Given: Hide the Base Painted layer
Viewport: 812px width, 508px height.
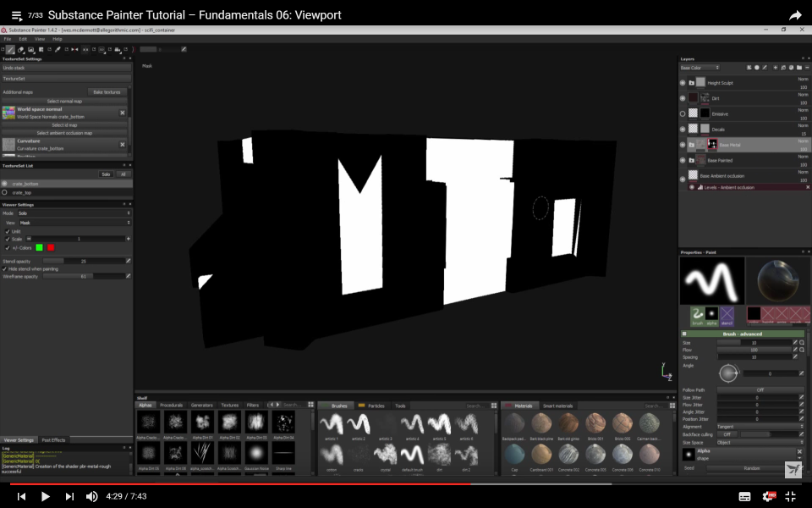Looking at the screenshot, I should point(683,160).
